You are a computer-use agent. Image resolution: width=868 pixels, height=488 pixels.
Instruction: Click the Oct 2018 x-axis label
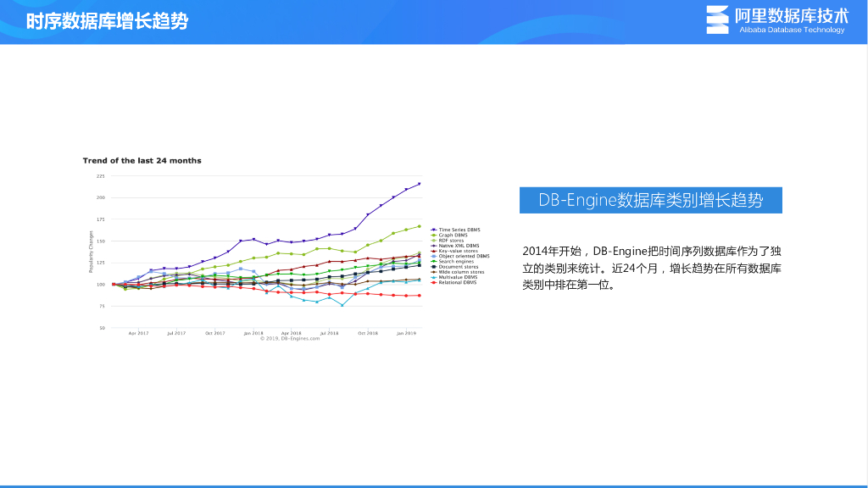(367, 334)
